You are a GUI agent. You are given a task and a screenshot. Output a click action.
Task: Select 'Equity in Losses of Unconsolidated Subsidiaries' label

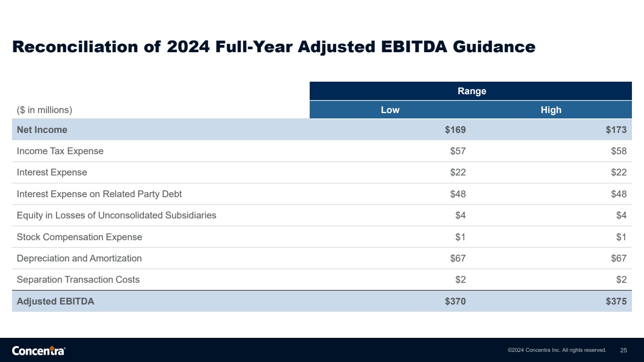click(116, 216)
